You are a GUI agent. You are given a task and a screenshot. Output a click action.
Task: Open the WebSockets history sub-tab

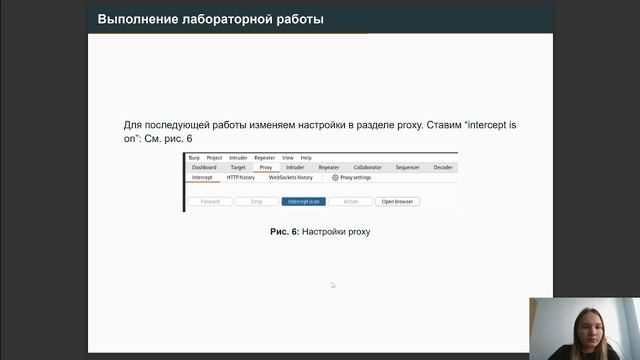291,178
